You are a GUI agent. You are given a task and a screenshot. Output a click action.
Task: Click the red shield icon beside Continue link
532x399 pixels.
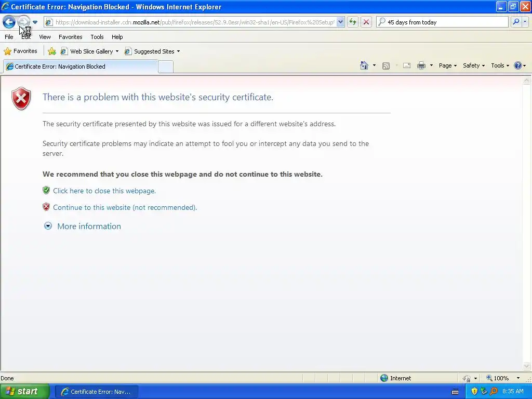[46, 207]
